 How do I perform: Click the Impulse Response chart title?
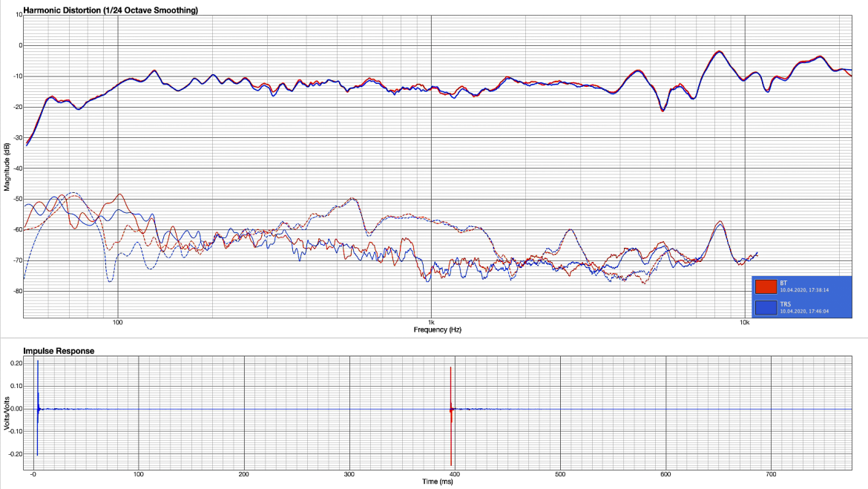[59, 350]
